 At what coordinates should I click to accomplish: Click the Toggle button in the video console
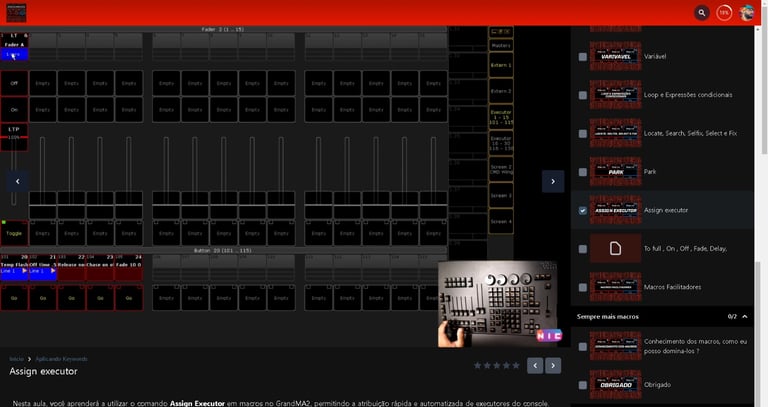(x=14, y=233)
